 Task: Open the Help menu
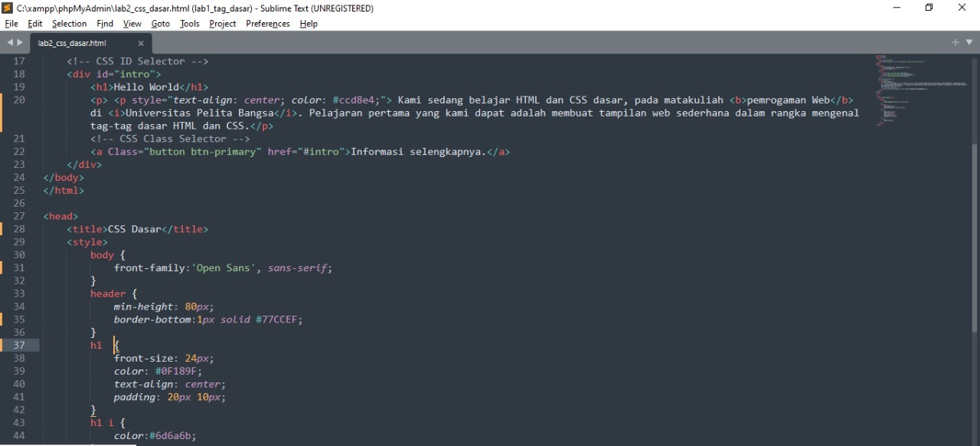[x=308, y=24]
